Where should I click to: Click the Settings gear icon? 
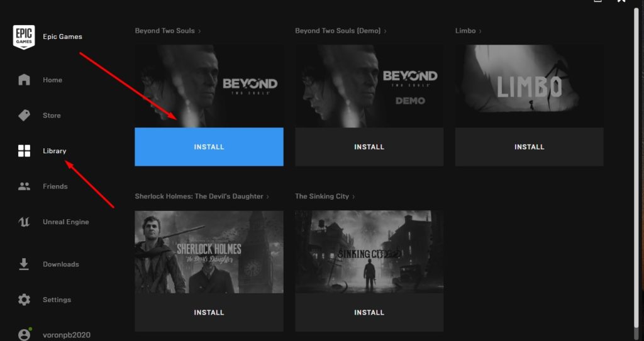pos(24,300)
